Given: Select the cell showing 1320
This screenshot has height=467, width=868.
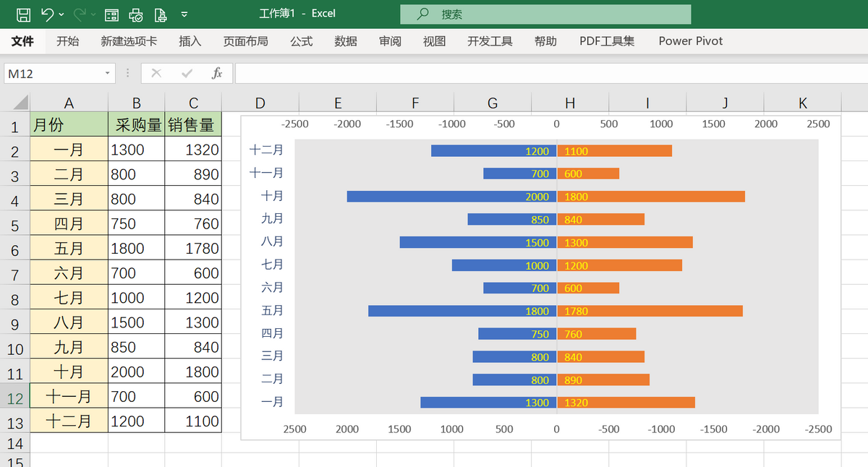Looking at the screenshot, I should [x=193, y=150].
